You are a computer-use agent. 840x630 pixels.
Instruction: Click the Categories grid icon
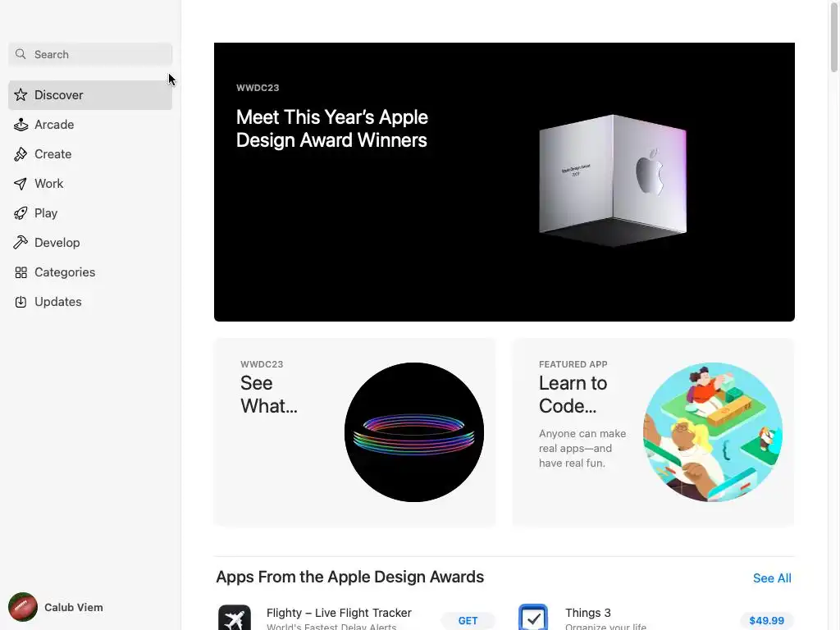[21, 272]
